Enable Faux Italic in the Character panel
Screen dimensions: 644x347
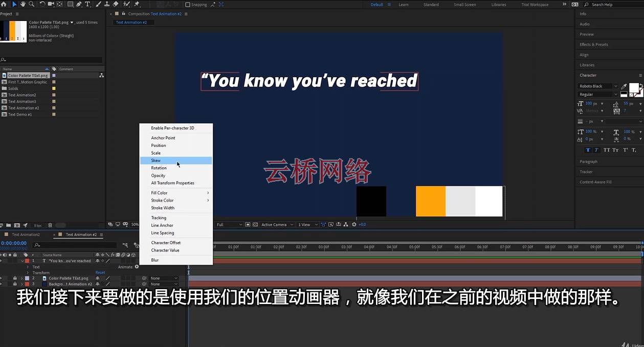coord(597,150)
